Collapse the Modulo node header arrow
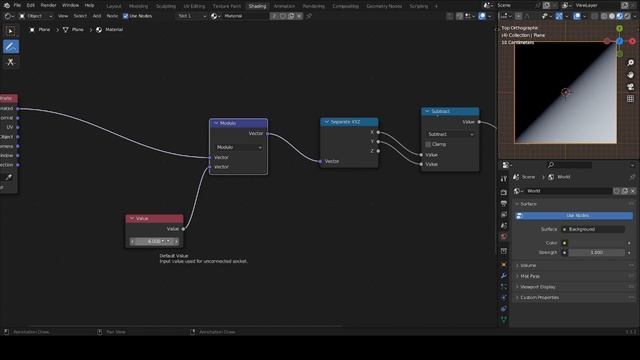The height and width of the screenshot is (360, 640). tap(216, 123)
